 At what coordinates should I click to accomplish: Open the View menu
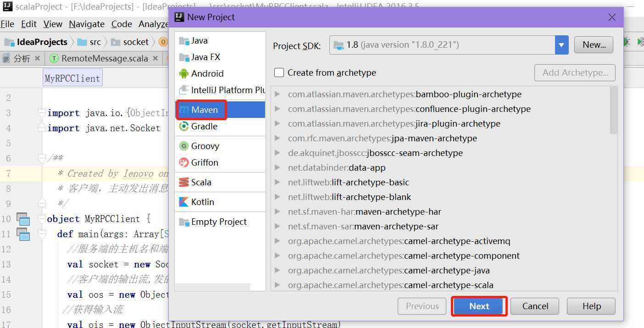53,24
